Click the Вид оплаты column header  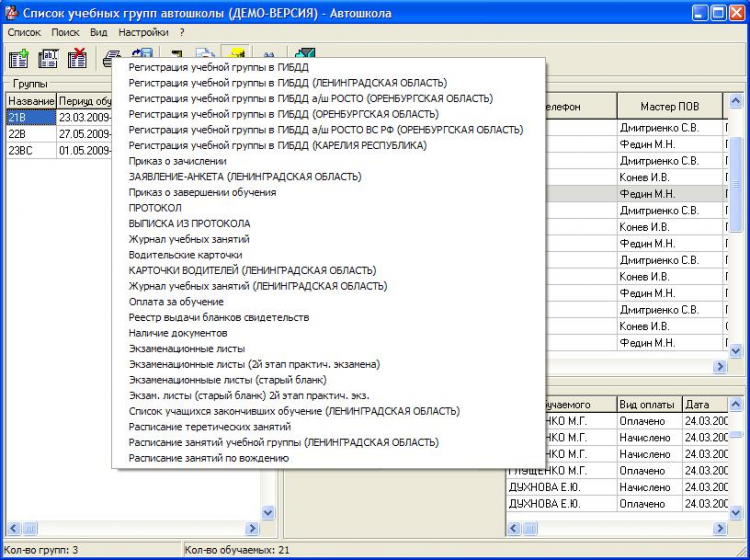pos(648,404)
